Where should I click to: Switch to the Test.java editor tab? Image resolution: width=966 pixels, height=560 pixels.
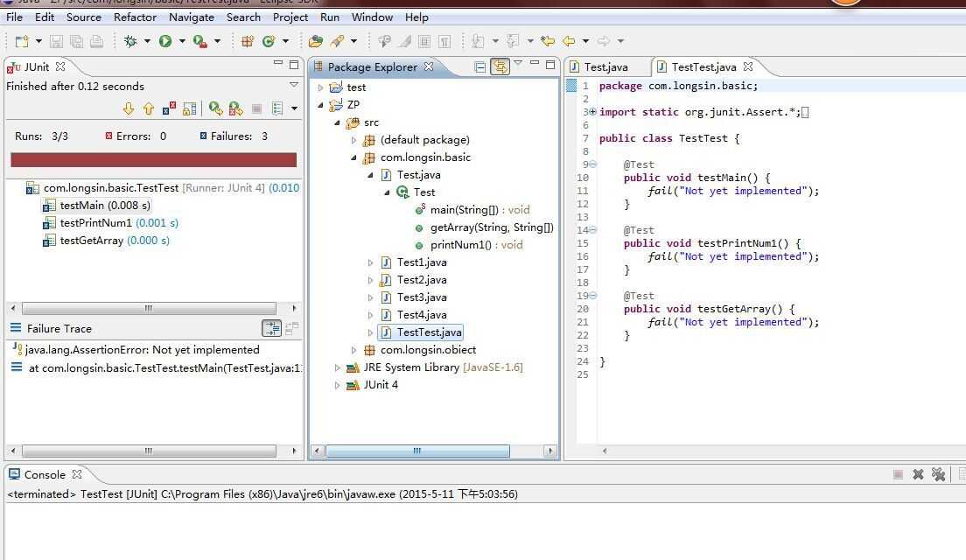tap(605, 66)
